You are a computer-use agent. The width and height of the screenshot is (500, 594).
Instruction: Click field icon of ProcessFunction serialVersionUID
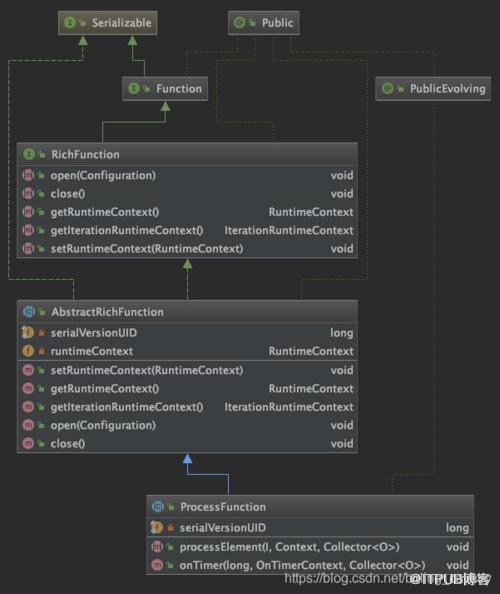tap(157, 527)
